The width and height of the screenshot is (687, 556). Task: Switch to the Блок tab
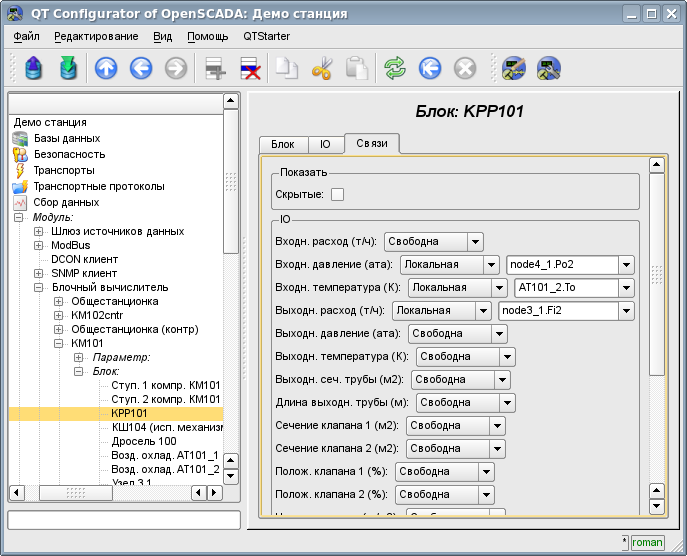pyautogui.click(x=282, y=145)
